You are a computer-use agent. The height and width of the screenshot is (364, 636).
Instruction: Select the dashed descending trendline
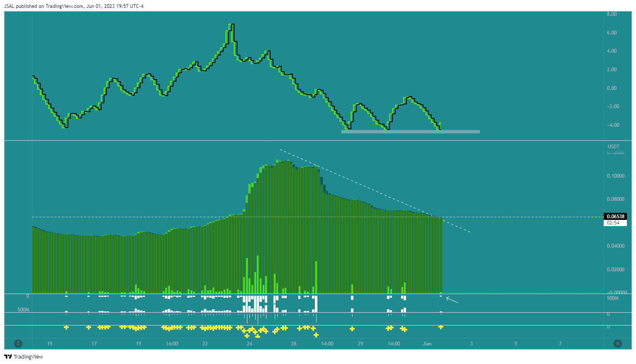(375, 191)
